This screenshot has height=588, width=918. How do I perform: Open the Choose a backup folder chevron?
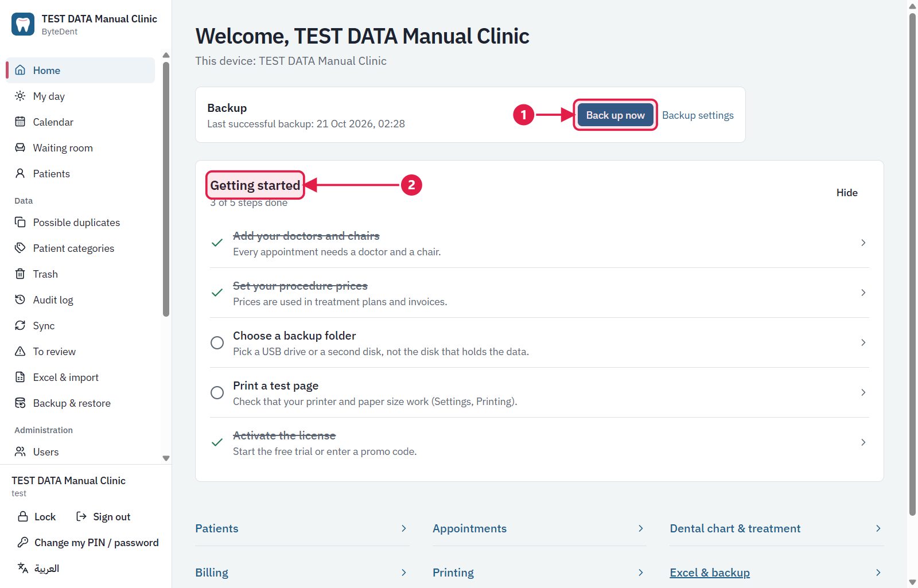863,342
